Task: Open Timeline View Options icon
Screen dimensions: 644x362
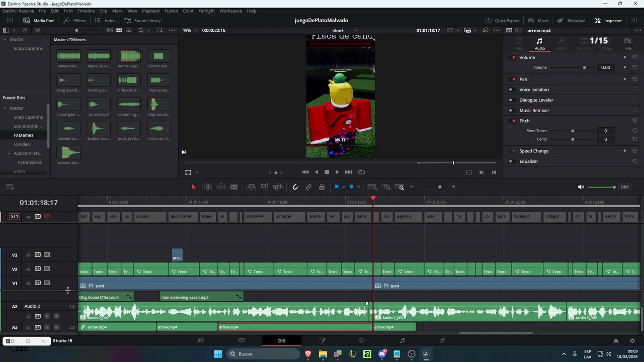Action: (x=10, y=187)
